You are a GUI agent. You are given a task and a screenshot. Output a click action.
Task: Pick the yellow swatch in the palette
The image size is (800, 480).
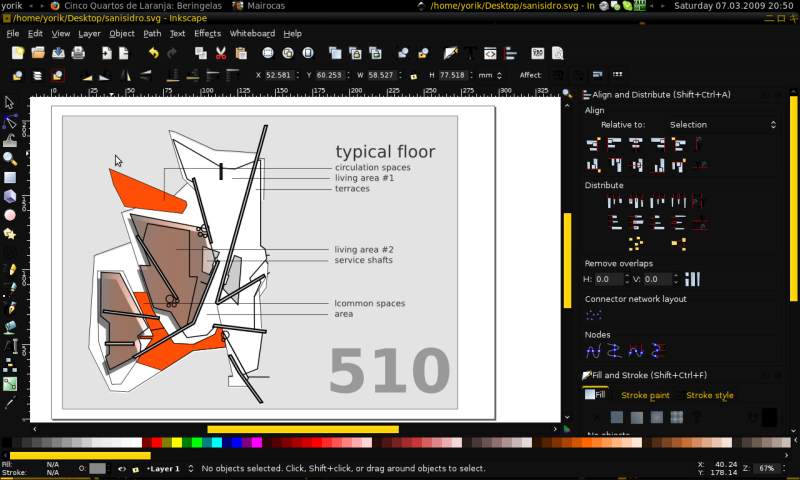pos(177,442)
